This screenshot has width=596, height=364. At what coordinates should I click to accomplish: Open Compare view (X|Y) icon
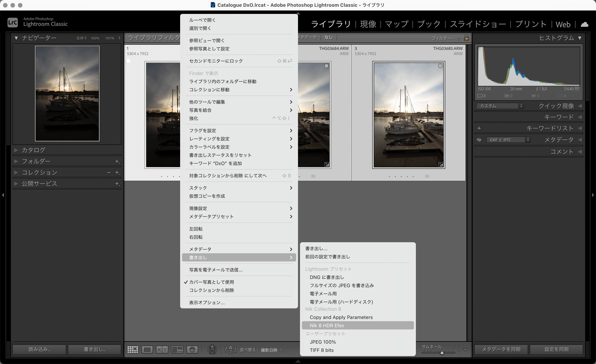[162, 350]
